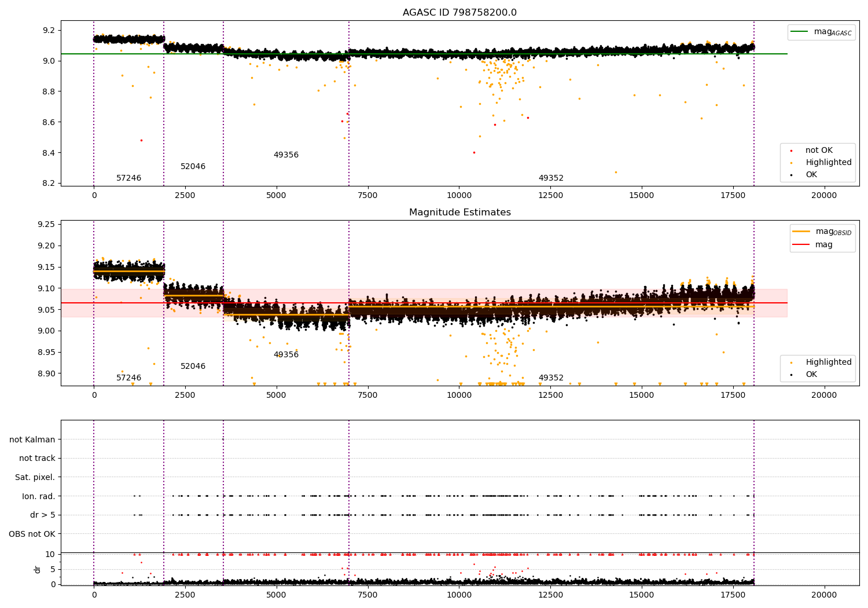Click the 'Ion. rad.' axis label
Screen dimensions: 868x608
(x=39, y=496)
